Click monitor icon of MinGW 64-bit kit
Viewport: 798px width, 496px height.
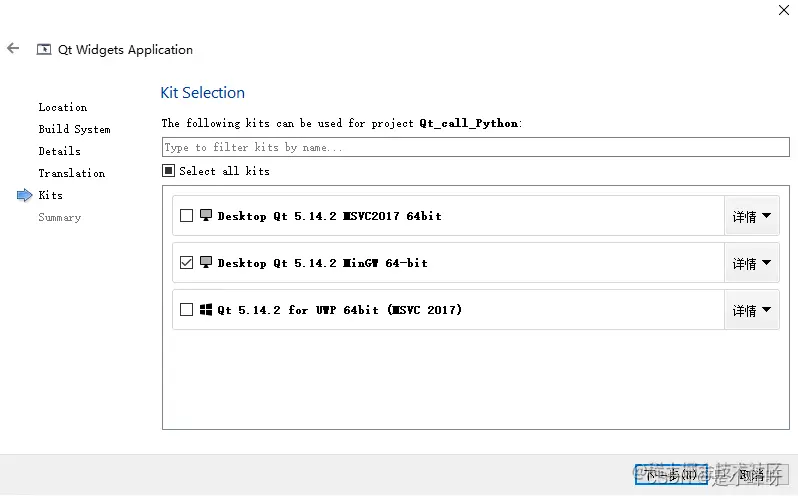(206, 262)
